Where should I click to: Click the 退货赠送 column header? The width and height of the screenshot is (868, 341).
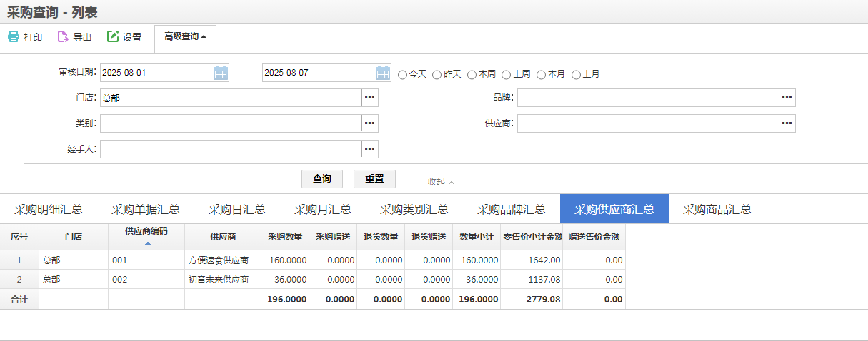(429, 237)
